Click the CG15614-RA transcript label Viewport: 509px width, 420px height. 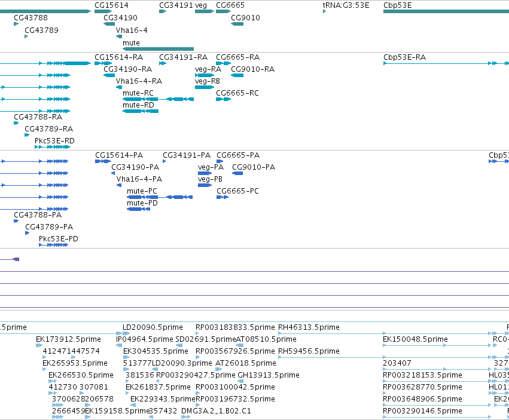pos(119,57)
